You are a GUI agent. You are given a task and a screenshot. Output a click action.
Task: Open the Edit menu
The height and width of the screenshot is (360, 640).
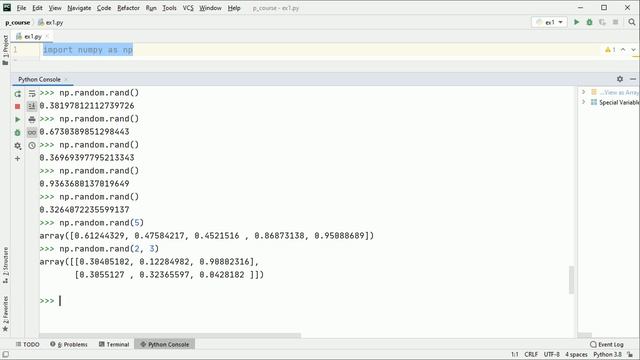(37, 8)
